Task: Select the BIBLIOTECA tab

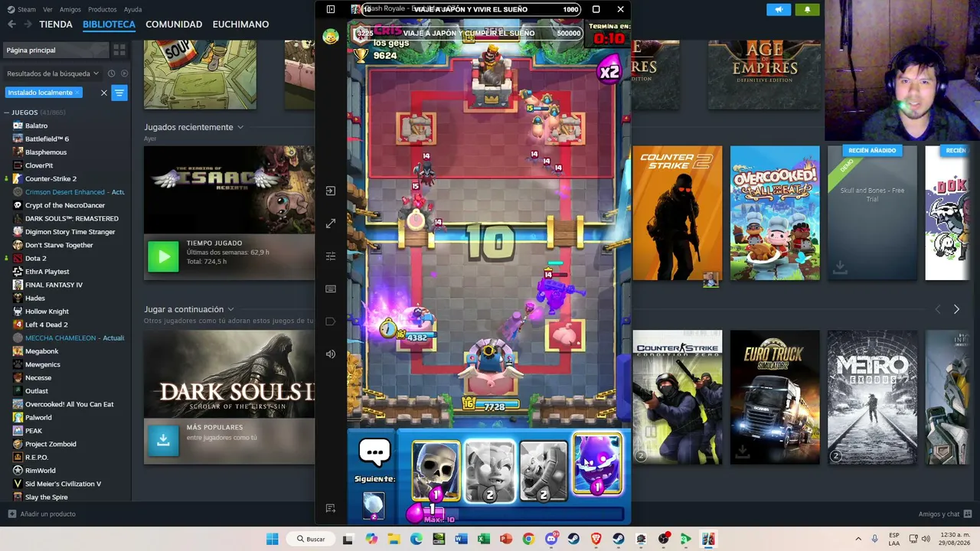Action: click(109, 24)
